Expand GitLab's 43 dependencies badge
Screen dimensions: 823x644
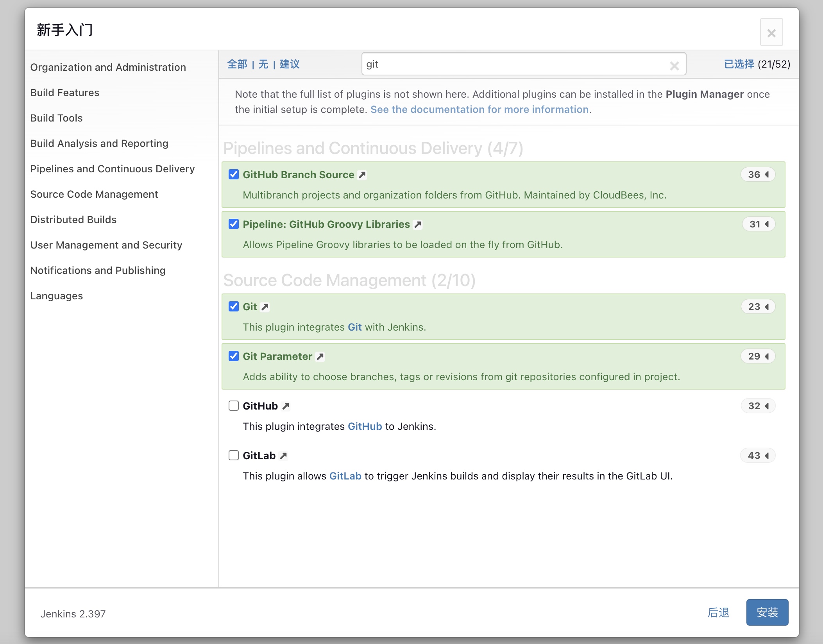pos(758,455)
